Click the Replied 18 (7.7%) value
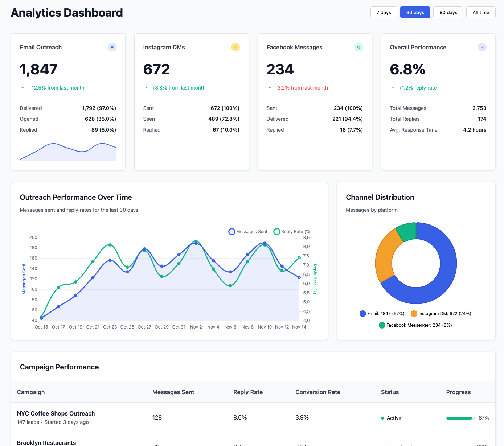 351,130
